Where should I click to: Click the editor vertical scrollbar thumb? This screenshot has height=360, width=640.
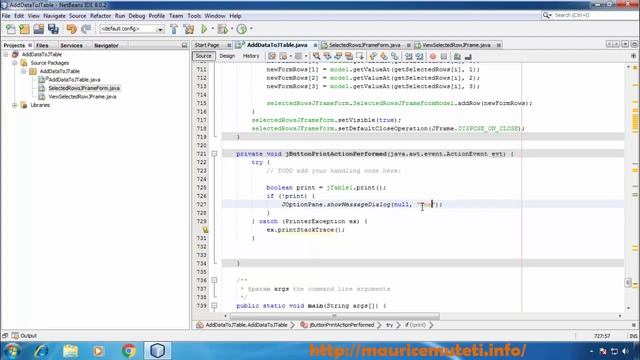[628, 282]
